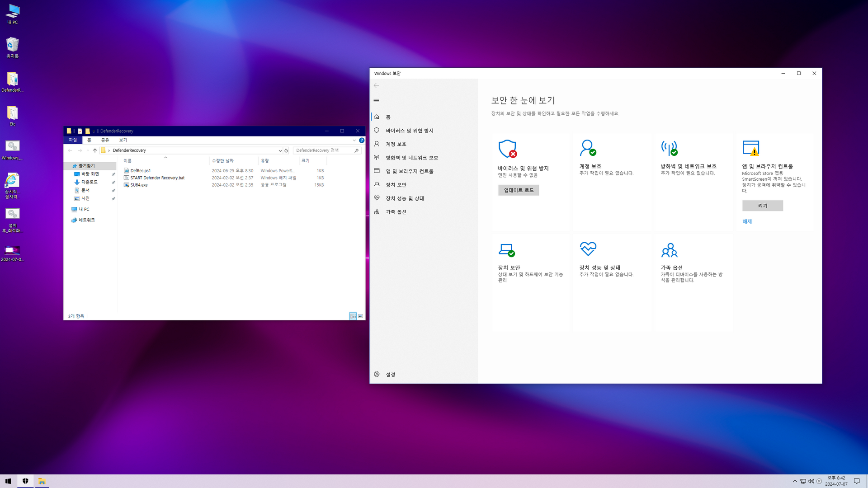This screenshot has height=488, width=868.
Task: Open Virus & threat protection shield tile icon
Action: click(x=507, y=149)
